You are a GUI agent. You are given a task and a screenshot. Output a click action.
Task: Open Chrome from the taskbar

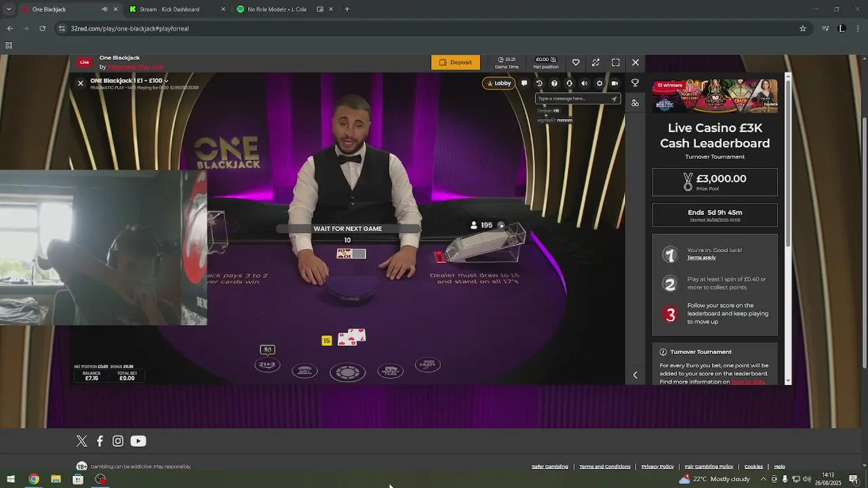coord(33,479)
